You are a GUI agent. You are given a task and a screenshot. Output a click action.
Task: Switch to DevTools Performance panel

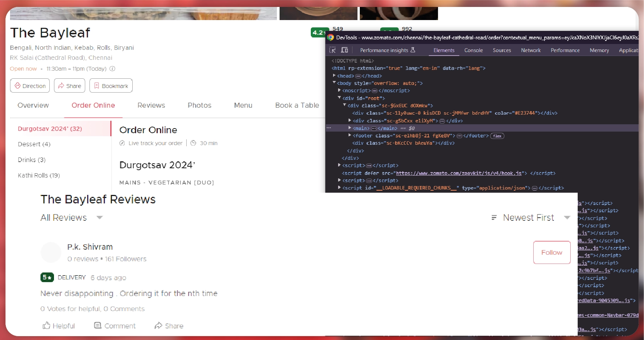(565, 50)
